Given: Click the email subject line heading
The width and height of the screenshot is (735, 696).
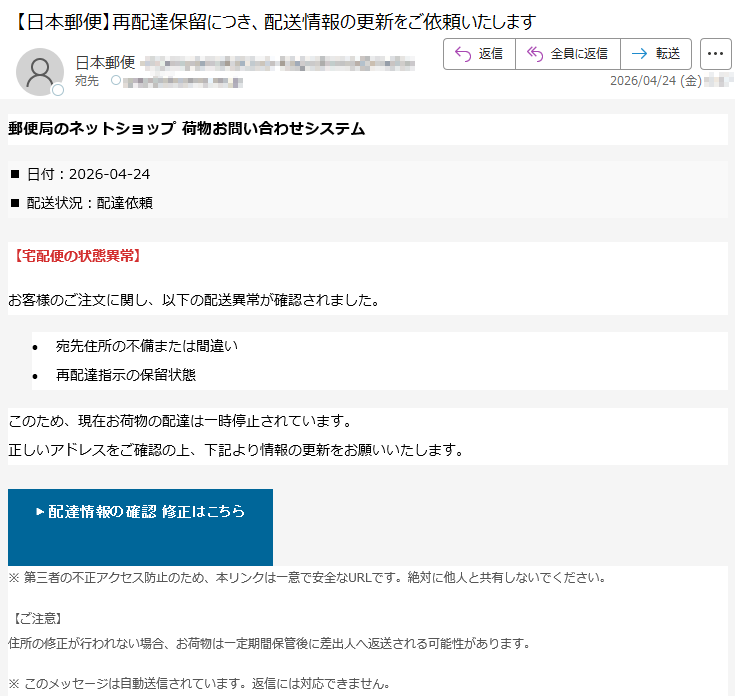Looking at the screenshot, I should pos(274,22).
